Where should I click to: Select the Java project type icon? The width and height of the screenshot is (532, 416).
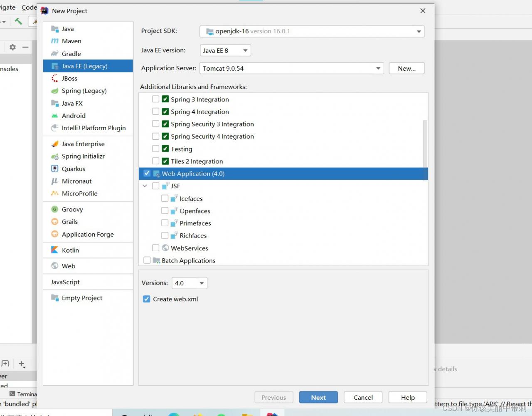coord(54,29)
